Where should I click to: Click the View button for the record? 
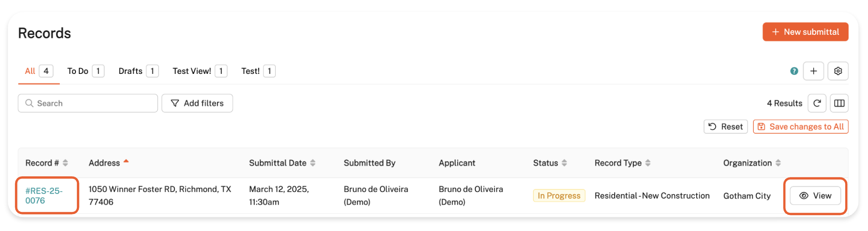click(815, 196)
